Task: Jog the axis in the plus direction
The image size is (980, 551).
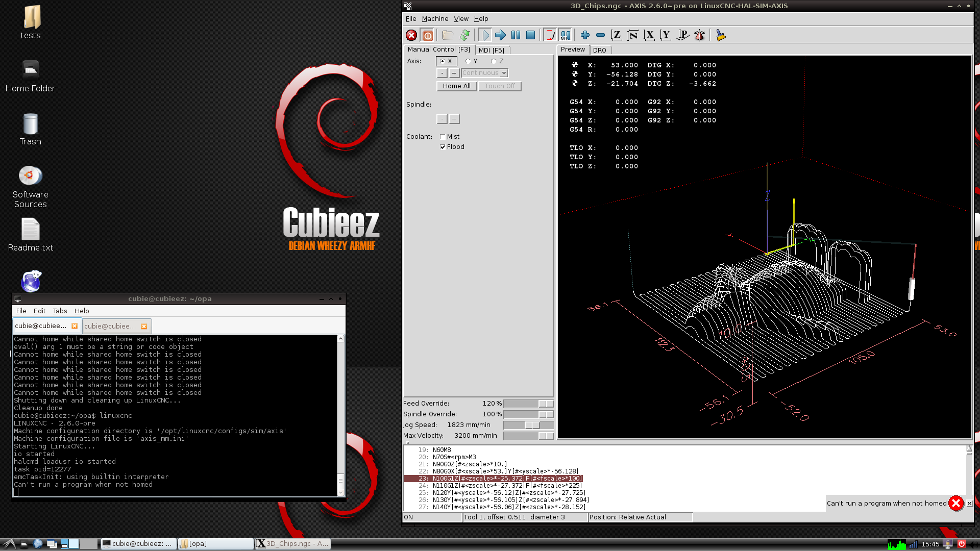Action: coord(454,73)
